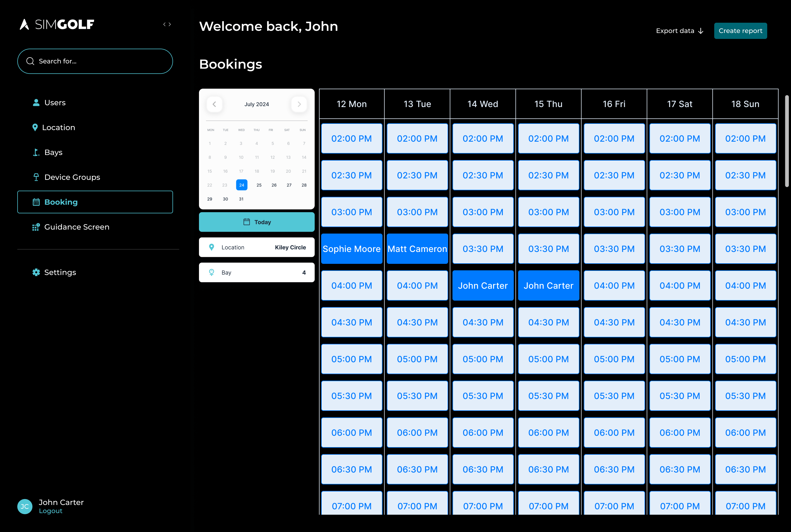Click the Users person icon in sidebar
This screenshot has height=532, width=791.
36,102
